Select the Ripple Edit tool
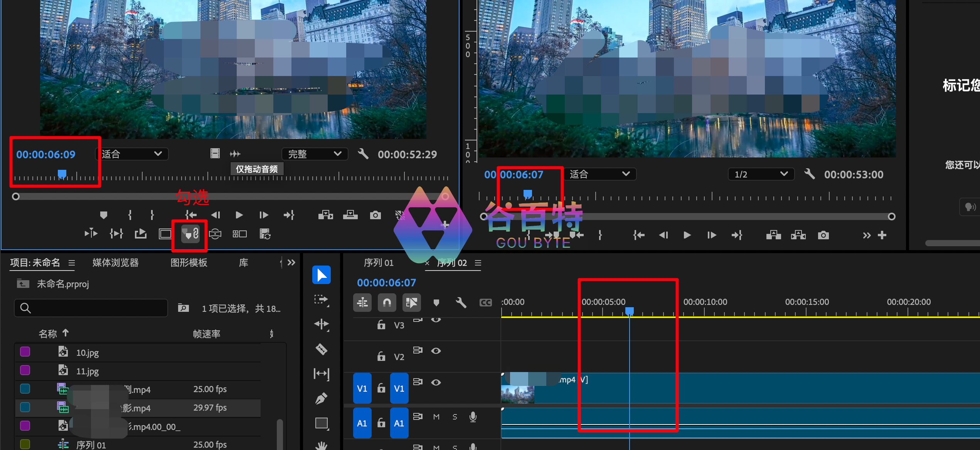Screen dimensions: 980x450 322,324
